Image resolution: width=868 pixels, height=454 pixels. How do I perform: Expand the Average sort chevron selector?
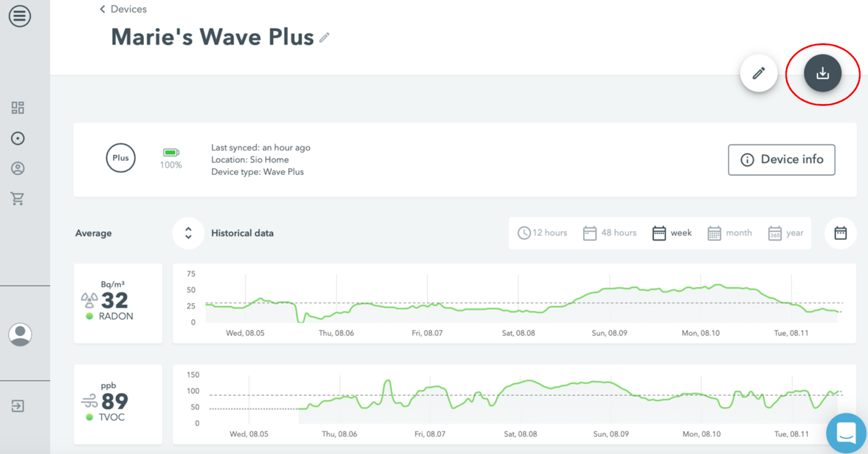point(188,233)
